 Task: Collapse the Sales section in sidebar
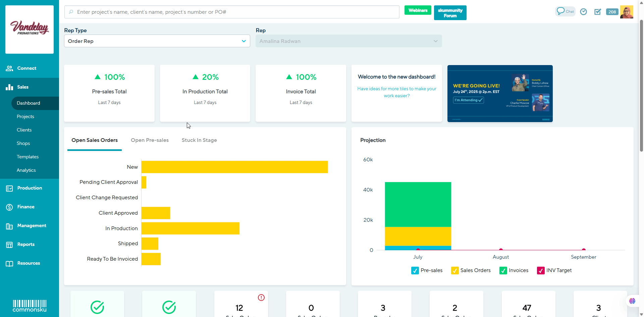23,87
